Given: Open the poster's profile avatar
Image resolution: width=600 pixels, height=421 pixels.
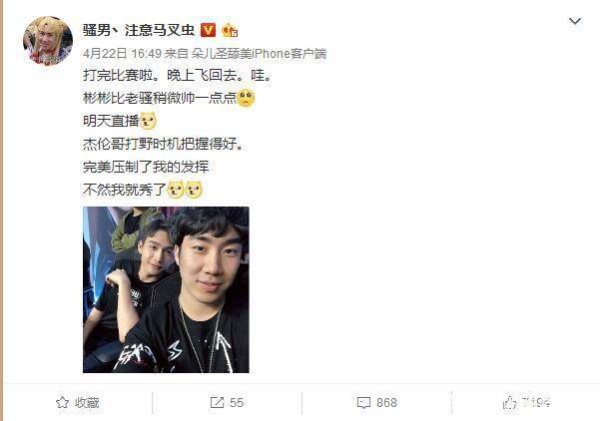Looking at the screenshot, I should click(x=48, y=41).
